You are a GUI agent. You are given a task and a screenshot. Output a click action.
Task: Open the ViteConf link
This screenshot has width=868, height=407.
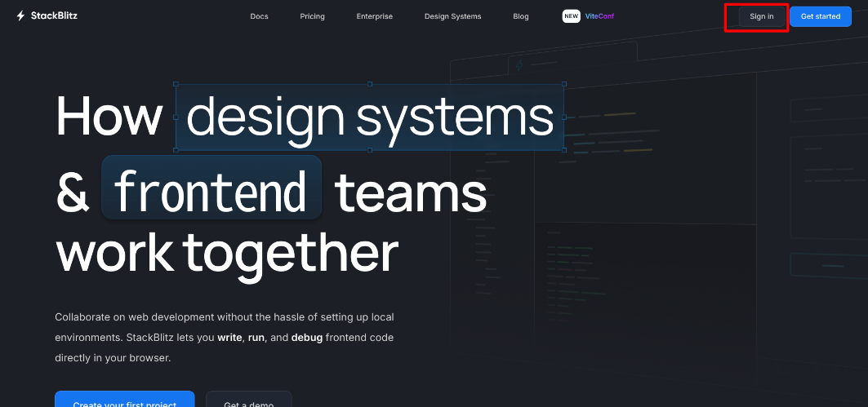[x=599, y=16]
